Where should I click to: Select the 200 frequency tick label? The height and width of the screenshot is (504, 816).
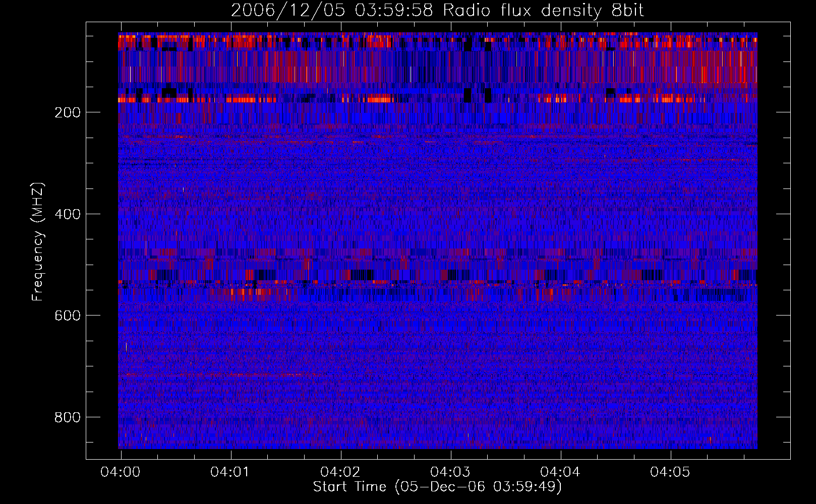[67, 112]
